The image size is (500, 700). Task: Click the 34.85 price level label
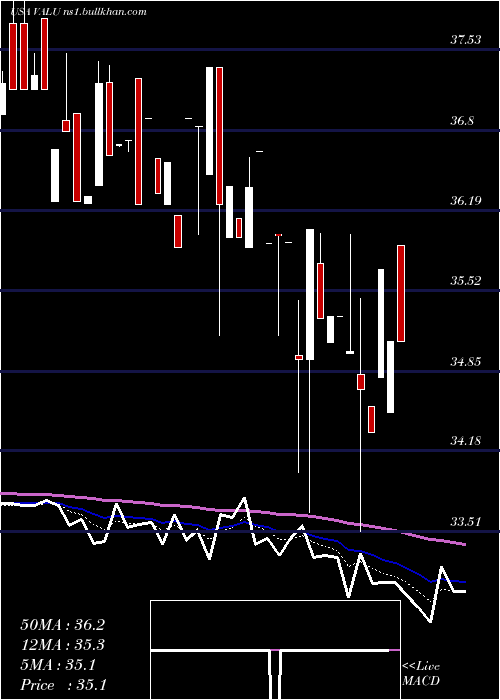coord(465,361)
